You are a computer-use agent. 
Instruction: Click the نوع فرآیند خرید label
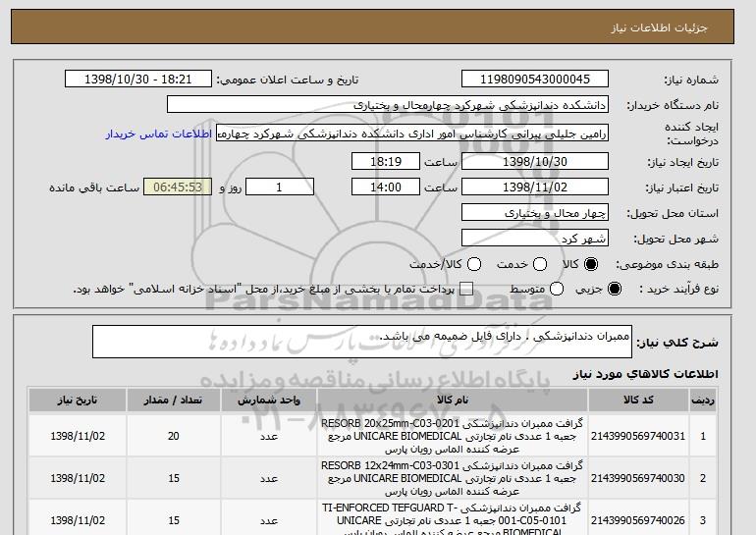[678, 289]
